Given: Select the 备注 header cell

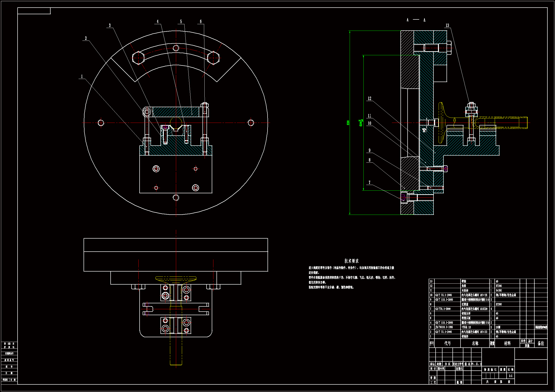Looking at the screenshot, I should [541, 343].
